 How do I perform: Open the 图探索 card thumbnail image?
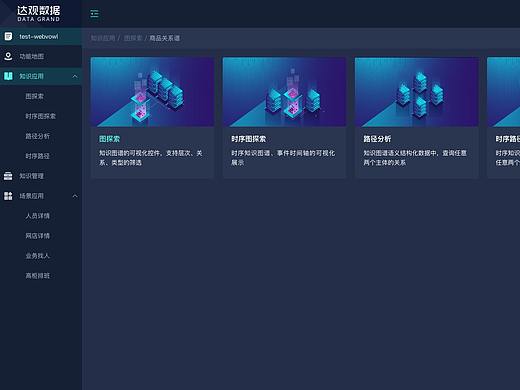[152, 92]
